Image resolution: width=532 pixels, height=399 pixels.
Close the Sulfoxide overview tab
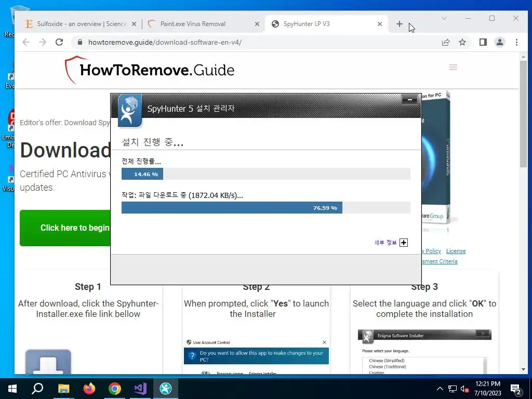tap(134, 24)
